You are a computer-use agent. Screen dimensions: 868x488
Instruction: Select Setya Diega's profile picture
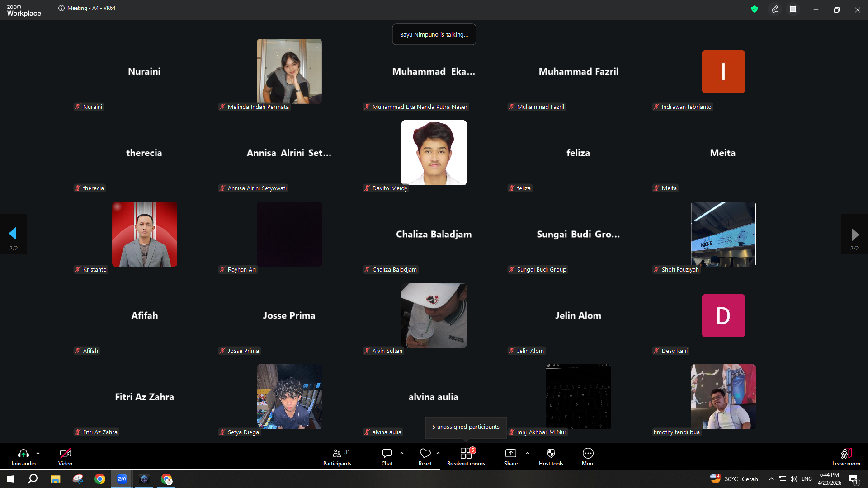(x=289, y=397)
